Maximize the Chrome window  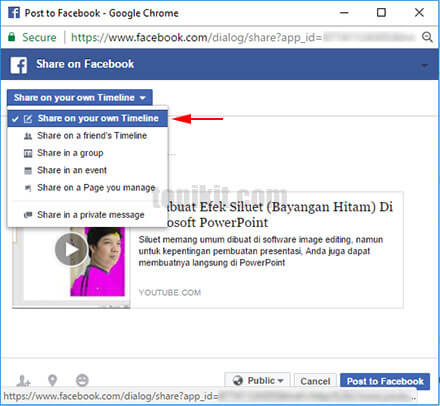point(381,13)
